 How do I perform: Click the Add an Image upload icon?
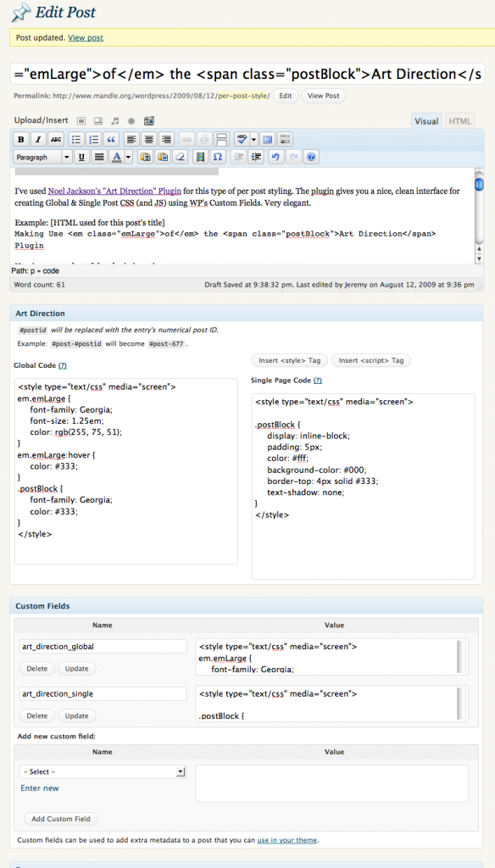81,120
